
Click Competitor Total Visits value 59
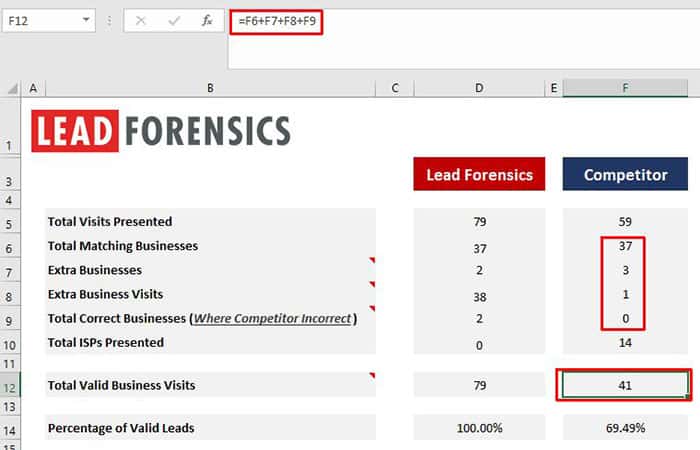tap(625, 221)
